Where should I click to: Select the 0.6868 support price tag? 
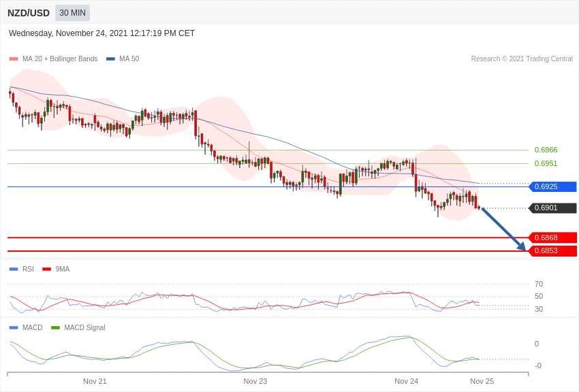click(x=553, y=238)
